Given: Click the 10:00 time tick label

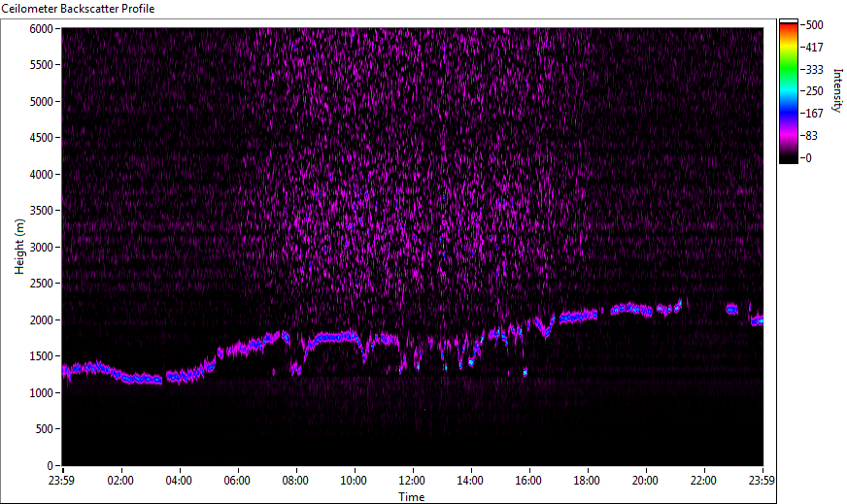Looking at the screenshot, I should [x=354, y=481].
